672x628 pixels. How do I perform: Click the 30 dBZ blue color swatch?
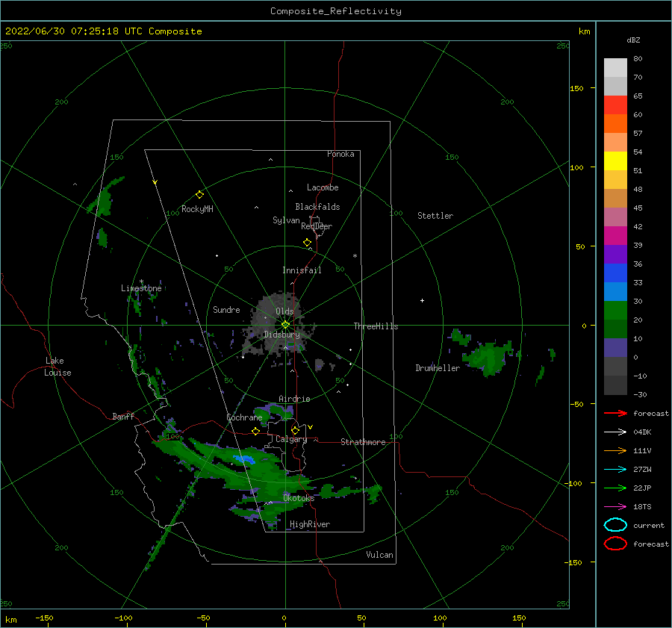(615, 291)
